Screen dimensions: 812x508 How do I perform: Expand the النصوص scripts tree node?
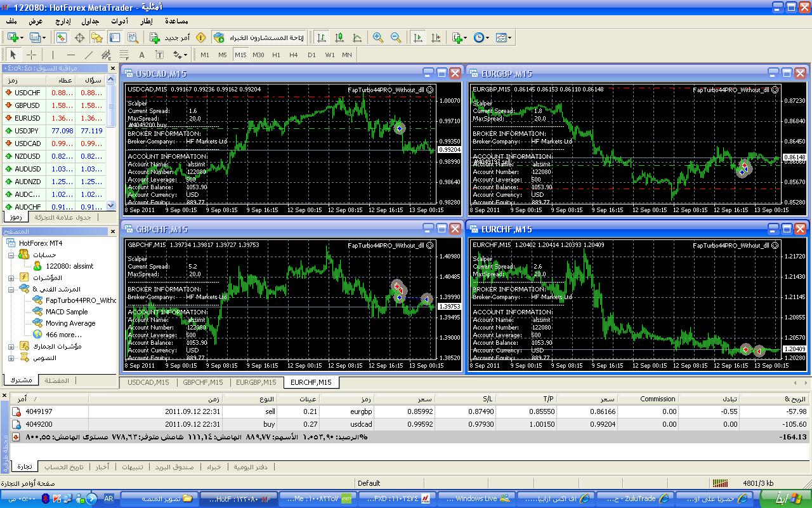(11, 358)
